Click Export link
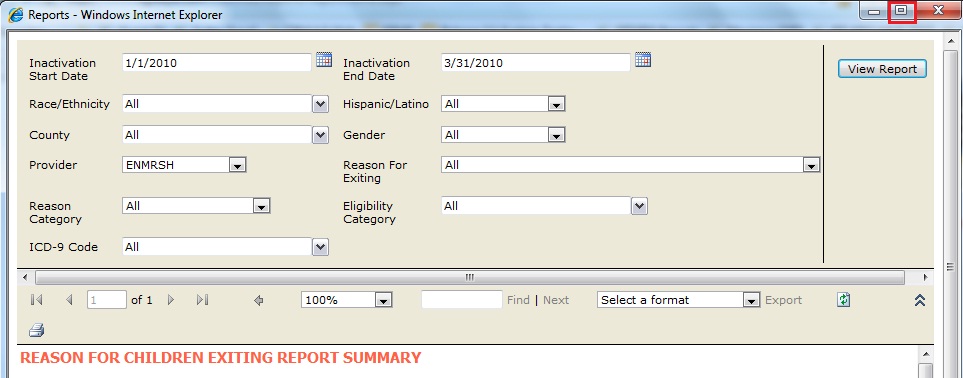 click(x=783, y=300)
